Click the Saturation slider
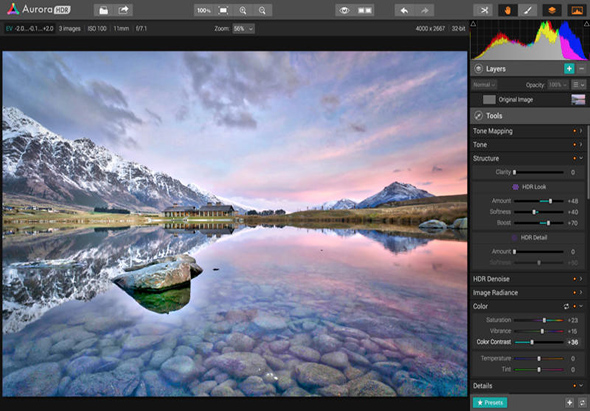 [x=538, y=320]
